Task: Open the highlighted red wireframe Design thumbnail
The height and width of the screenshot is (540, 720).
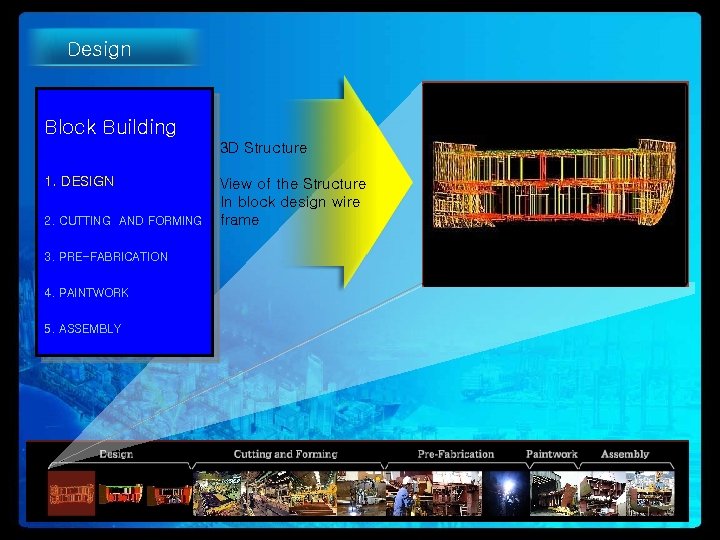Action: click(x=72, y=494)
